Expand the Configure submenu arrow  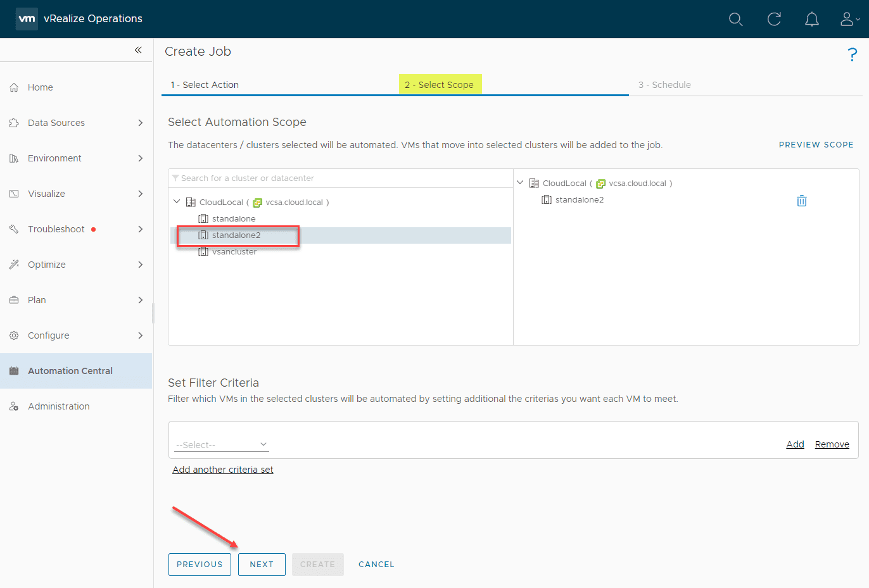(x=141, y=335)
